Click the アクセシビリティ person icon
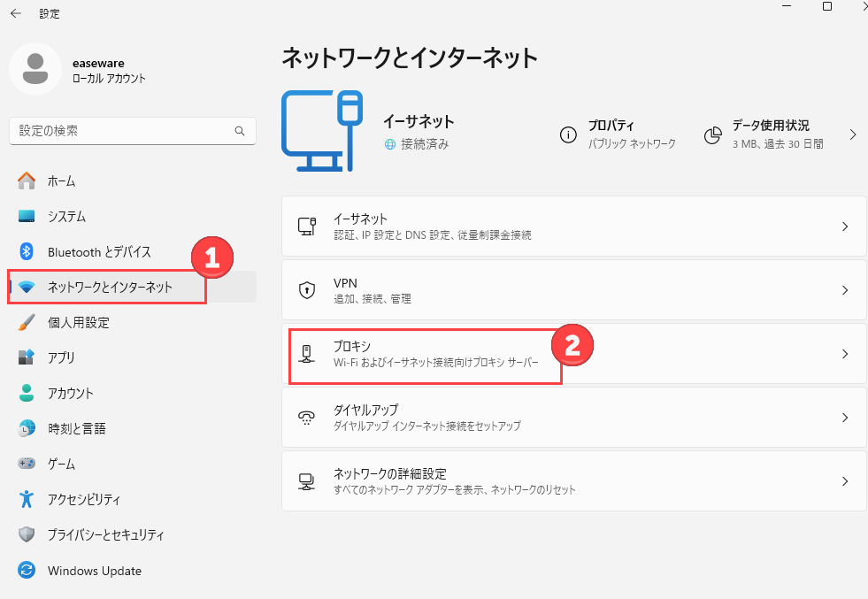This screenshot has width=868, height=599. pyautogui.click(x=26, y=499)
